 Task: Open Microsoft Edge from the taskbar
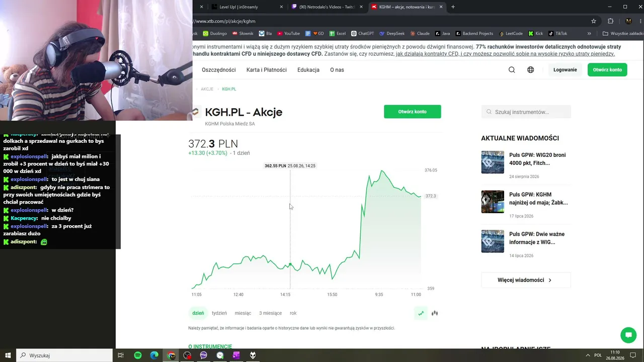(x=154, y=355)
